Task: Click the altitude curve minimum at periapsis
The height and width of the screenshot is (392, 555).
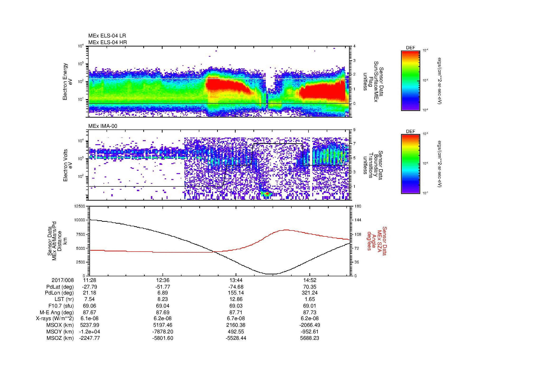Action: pyautogui.click(x=271, y=274)
